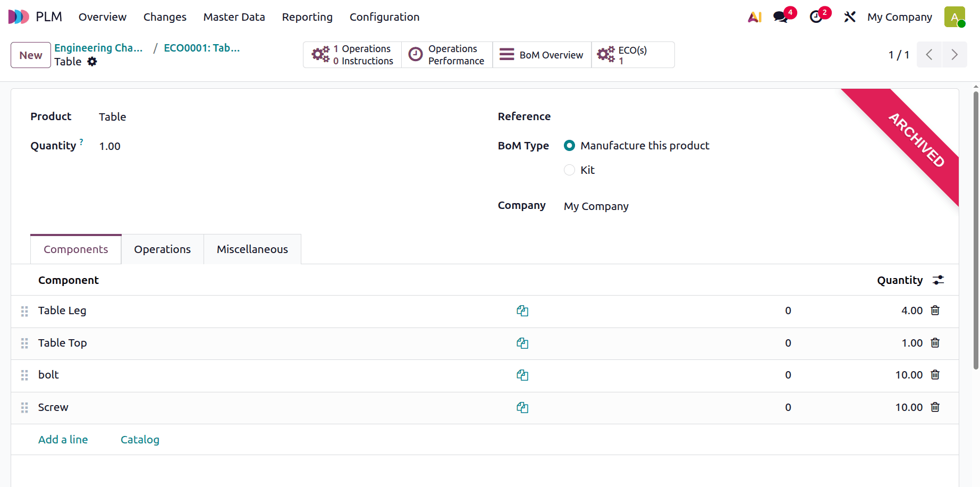Grab the drag handle of bolt row
This screenshot has height=487, width=980.
(x=24, y=375)
